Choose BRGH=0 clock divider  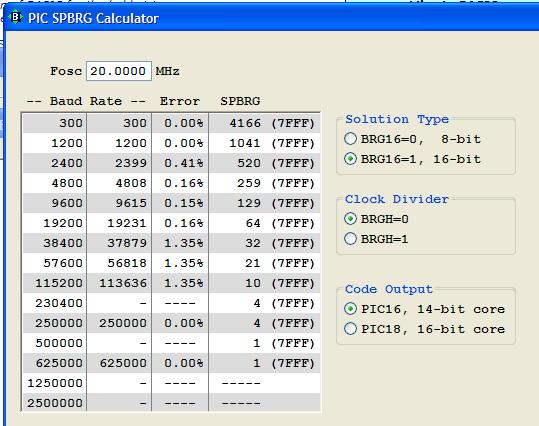tap(376, 219)
